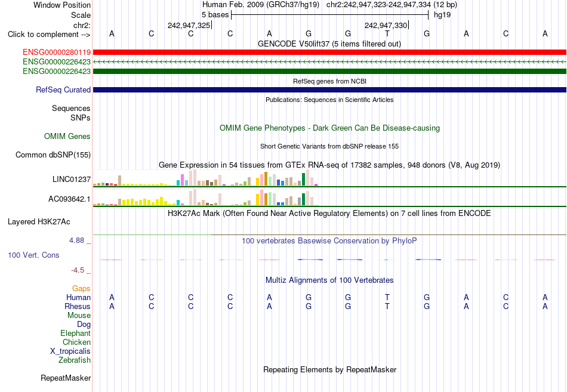Click the -4.5 PhyloP scale value
567x392 pixels.
click(x=78, y=270)
